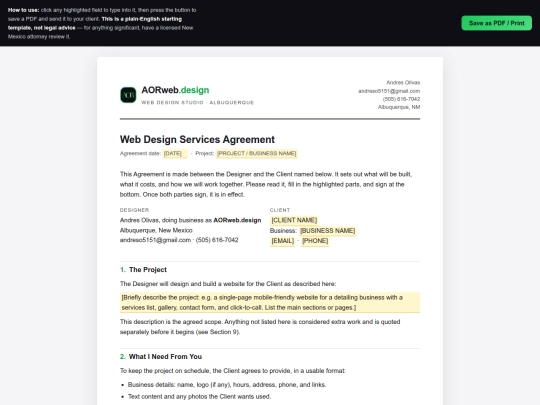Click the DESIGNER label
Screen dimensions: 540x405
[x=134, y=210]
